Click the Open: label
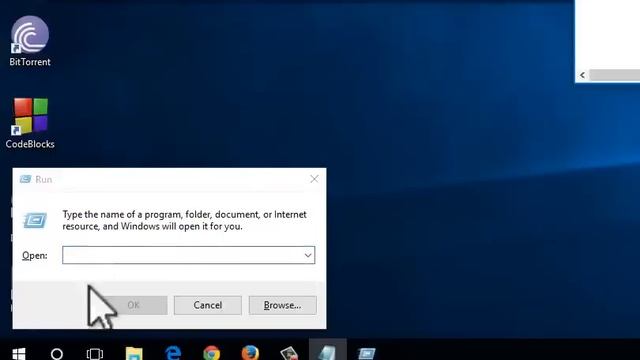640x360 pixels. [x=35, y=256]
